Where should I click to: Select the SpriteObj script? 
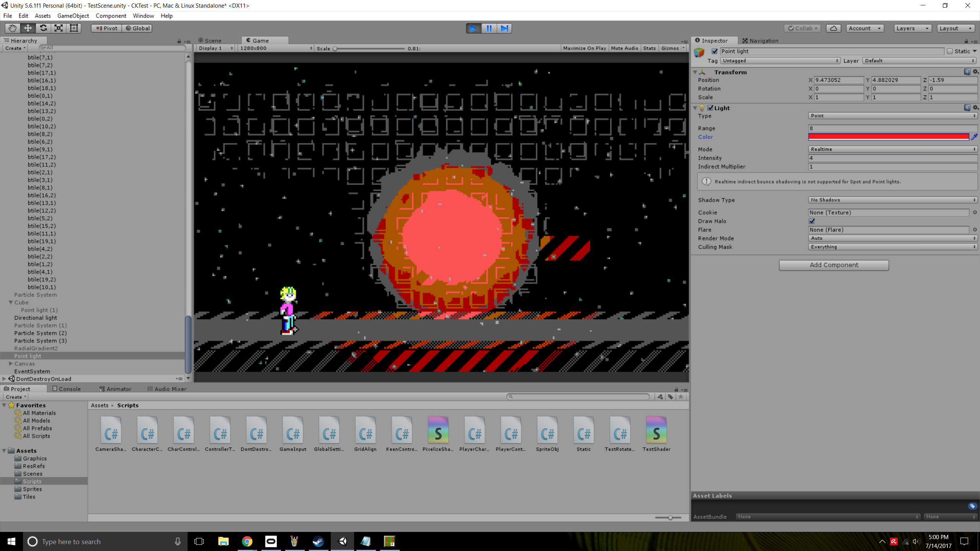(547, 434)
